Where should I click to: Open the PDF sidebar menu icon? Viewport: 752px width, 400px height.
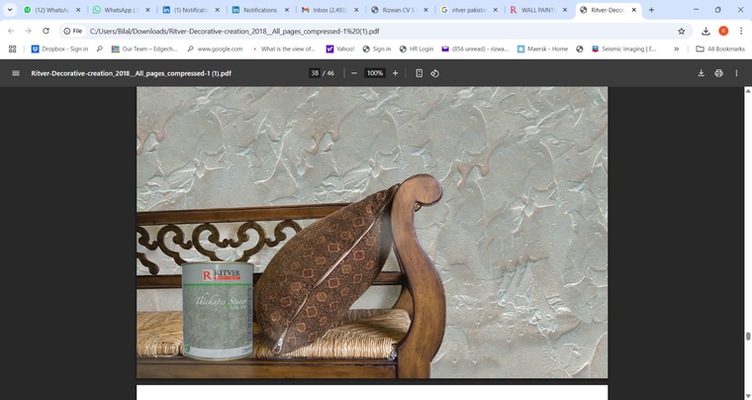[x=16, y=73]
